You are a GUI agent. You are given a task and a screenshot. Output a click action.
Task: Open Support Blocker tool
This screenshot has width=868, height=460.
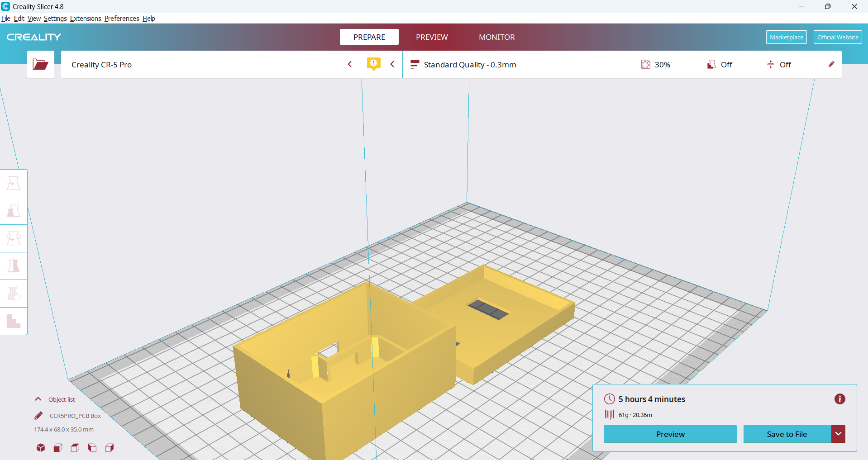pos(14,321)
